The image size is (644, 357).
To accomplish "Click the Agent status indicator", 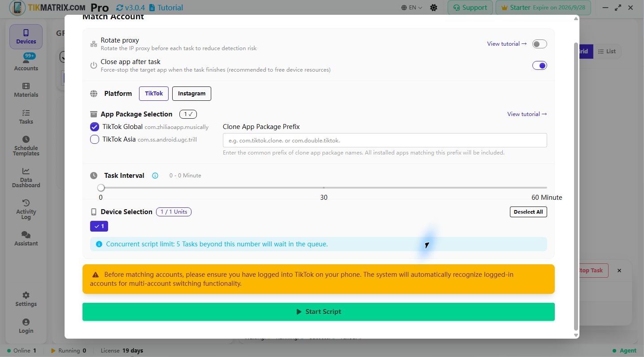I will click(x=624, y=351).
